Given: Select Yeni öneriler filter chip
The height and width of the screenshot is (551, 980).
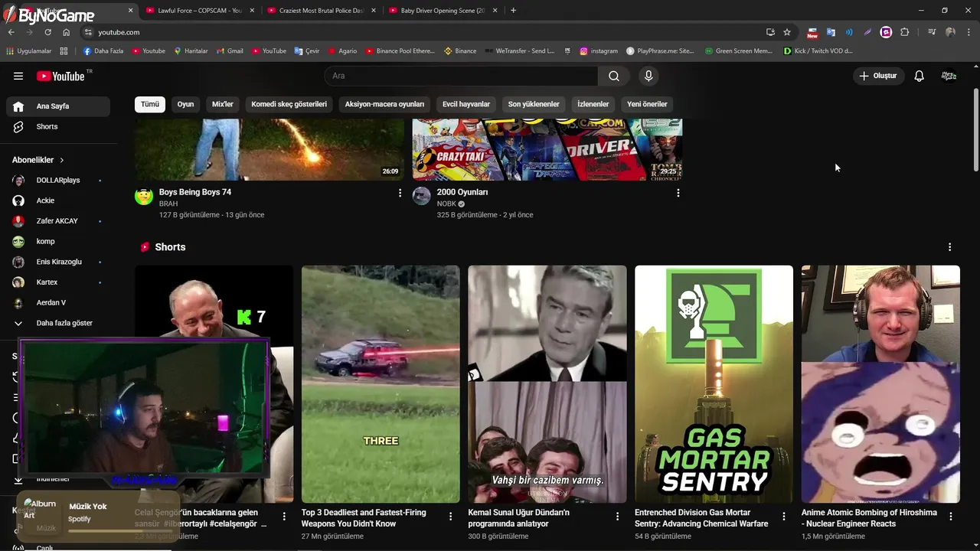Looking at the screenshot, I should (x=647, y=104).
